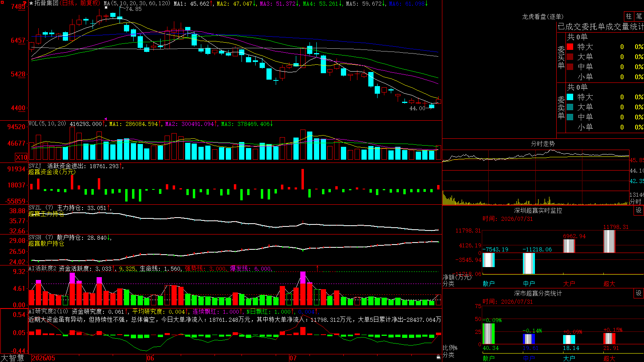Image resolution: width=644 pixels, height=362 pixels.
Task: Click the 超赢资金流(万元) yellow label
Action: click(52, 172)
